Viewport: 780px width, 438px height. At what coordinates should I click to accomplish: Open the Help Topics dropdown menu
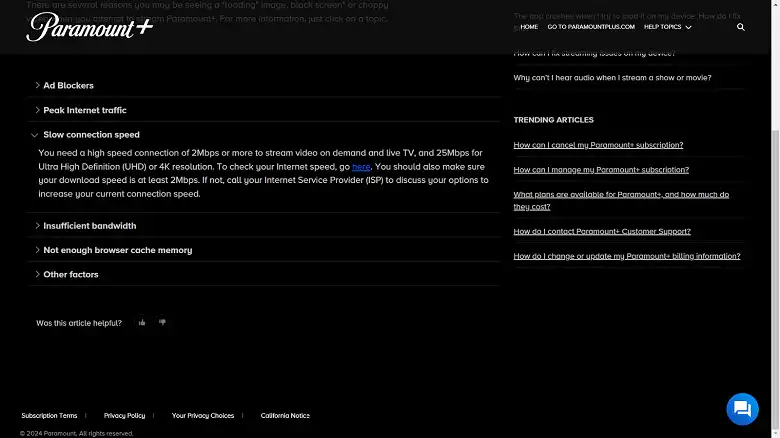pos(668,27)
